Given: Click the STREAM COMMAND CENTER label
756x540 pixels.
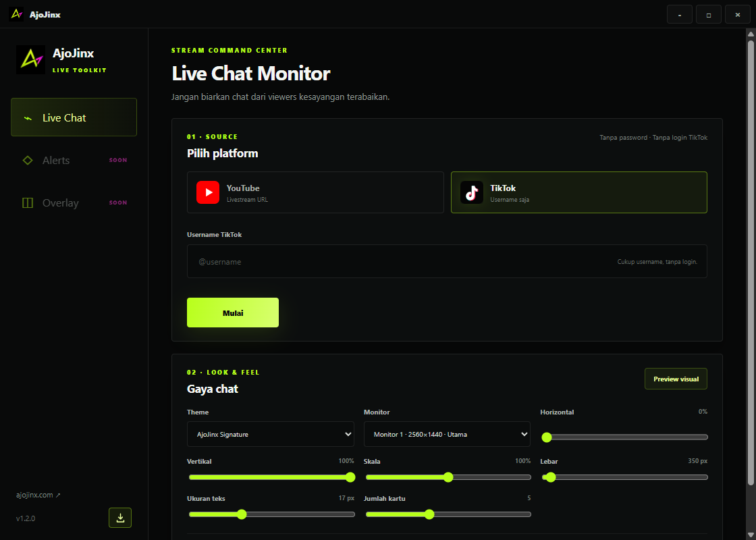Looking at the screenshot, I should [x=230, y=50].
